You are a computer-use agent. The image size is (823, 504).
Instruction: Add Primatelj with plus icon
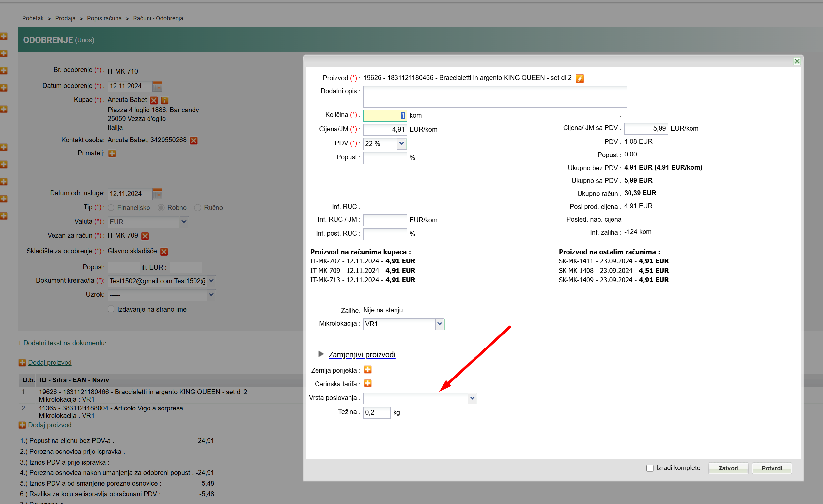112,153
